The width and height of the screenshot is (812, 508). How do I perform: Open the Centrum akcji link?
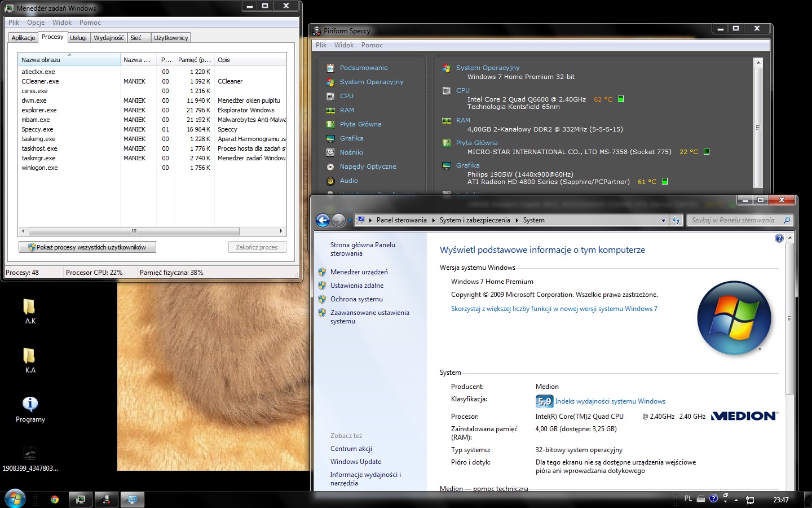pyautogui.click(x=351, y=449)
